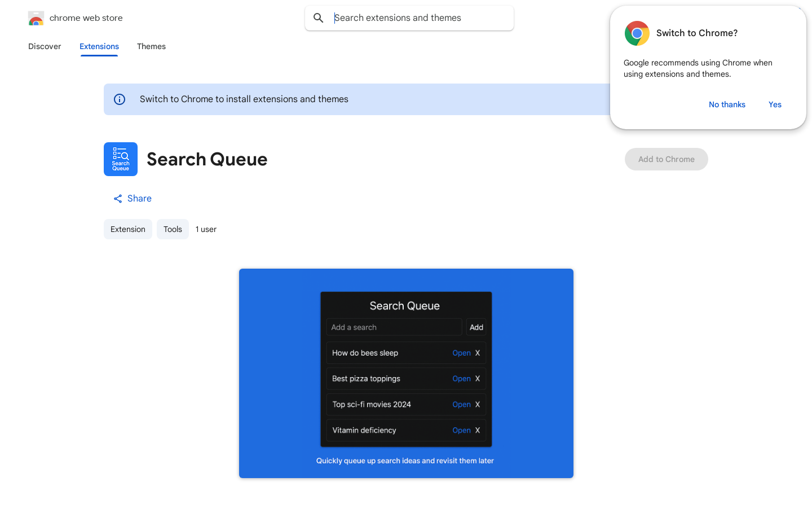Click the Search Queue extension icon
Screen dimensions: 812x508
[121, 159]
